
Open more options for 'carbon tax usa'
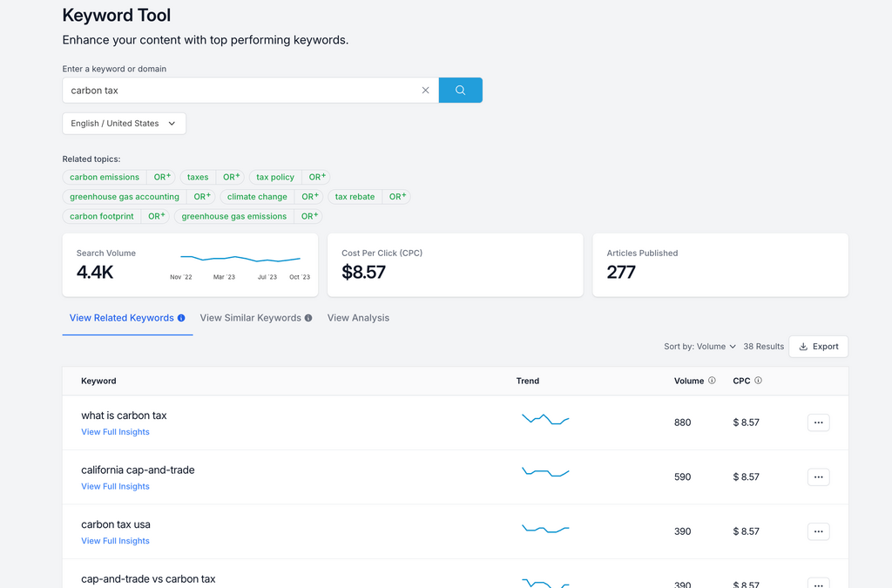[818, 531]
